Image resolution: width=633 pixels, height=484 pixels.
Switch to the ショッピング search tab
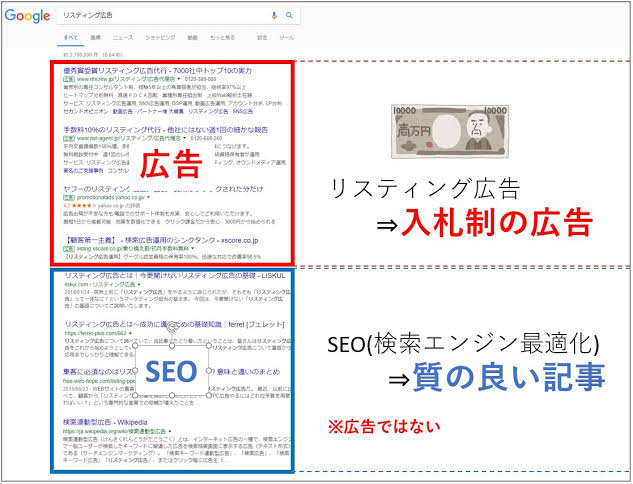[160, 37]
